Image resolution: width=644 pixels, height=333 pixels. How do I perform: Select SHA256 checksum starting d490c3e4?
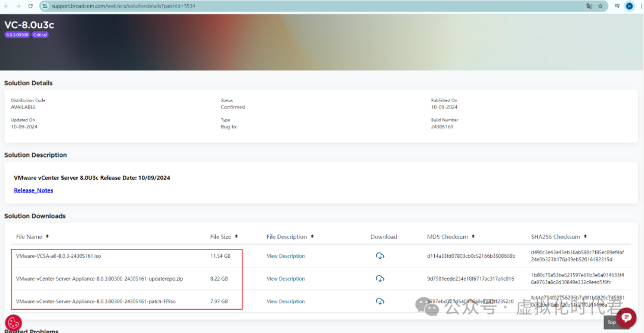pyautogui.click(x=577, y=255)
